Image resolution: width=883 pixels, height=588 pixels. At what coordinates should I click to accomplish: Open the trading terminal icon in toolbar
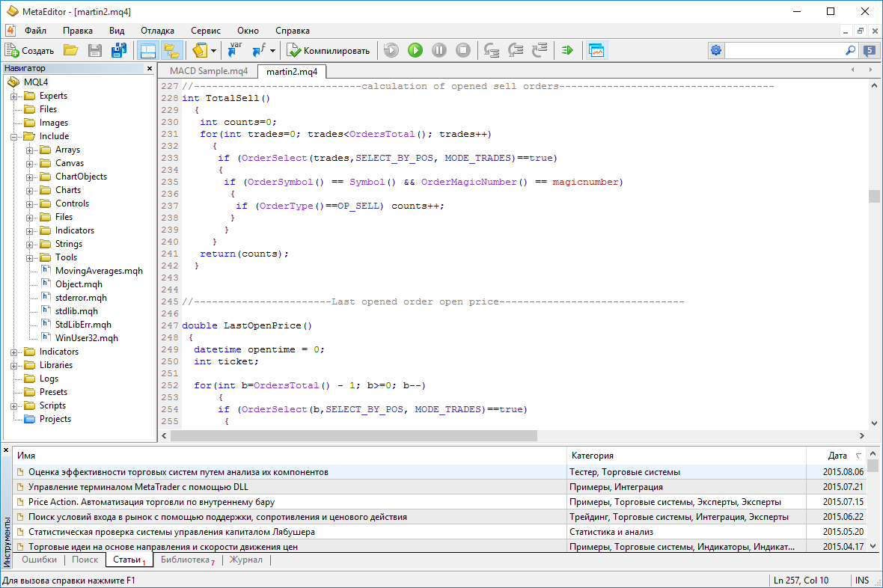(596, 50)
